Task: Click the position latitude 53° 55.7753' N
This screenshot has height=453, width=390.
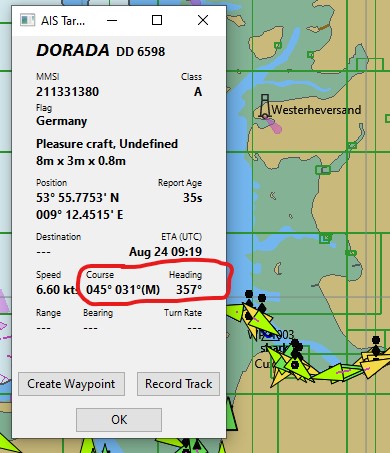Action: click(78, 198)
